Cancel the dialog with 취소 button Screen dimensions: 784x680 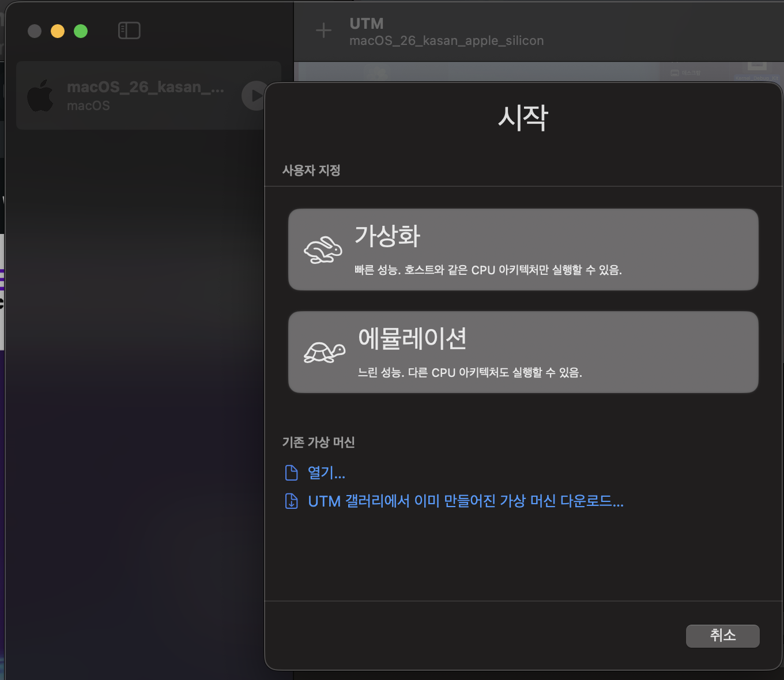[723, 636]
